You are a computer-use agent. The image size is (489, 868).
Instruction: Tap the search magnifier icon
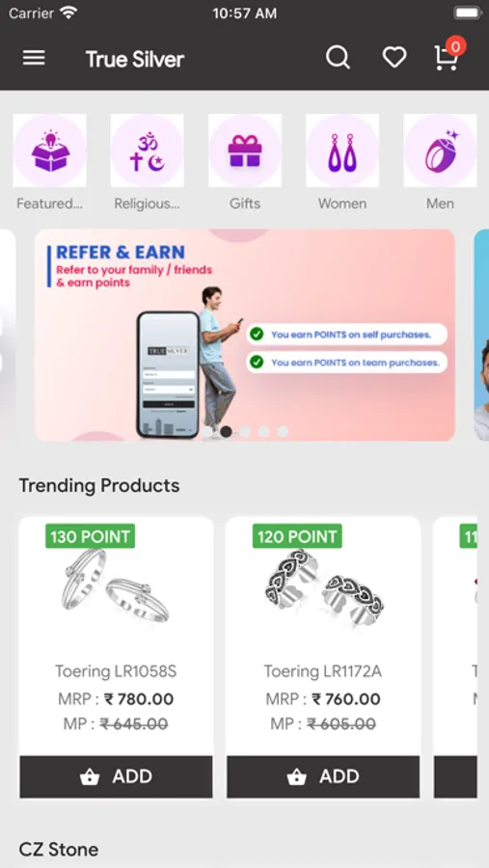[x=338, y=58]
